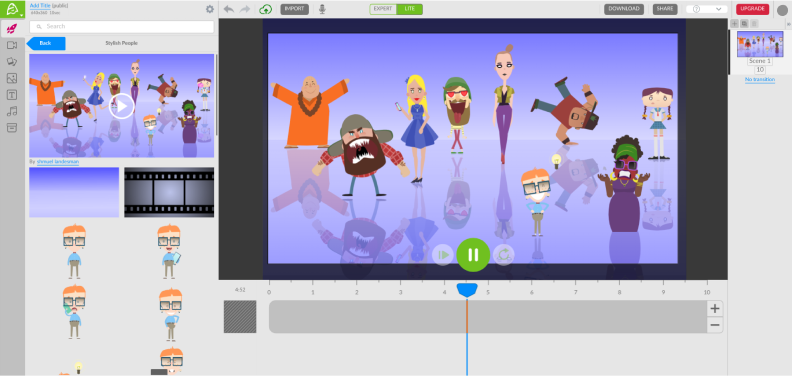Record voiceover with the microphone icon
The height and width of the screenshot is (376, 792).
point(322,9)
